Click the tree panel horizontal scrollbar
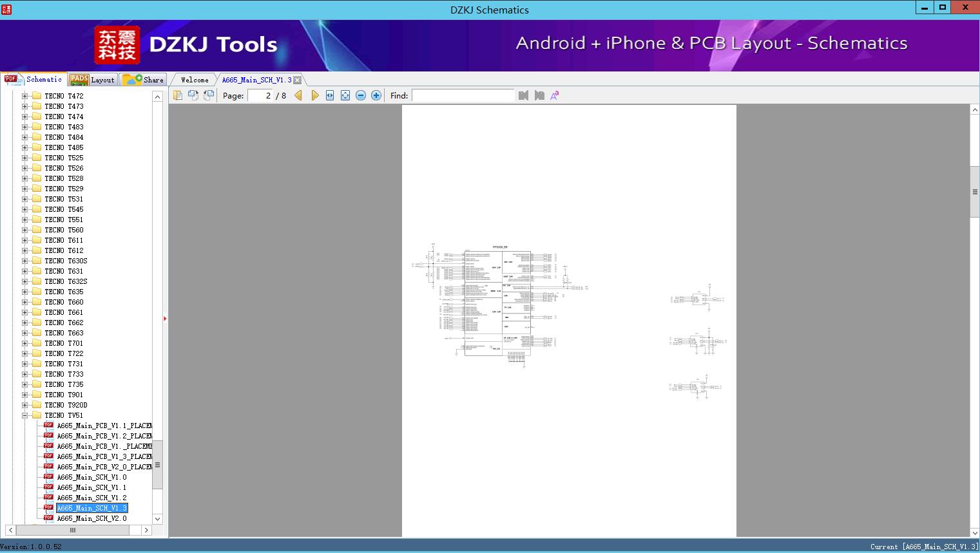 pos(73,530)
